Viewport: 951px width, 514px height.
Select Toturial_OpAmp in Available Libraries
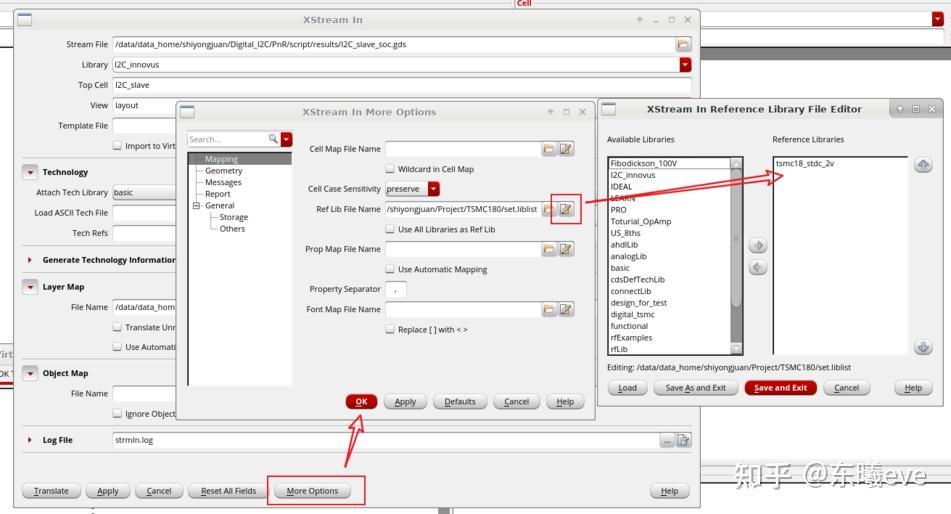[640, 221]
